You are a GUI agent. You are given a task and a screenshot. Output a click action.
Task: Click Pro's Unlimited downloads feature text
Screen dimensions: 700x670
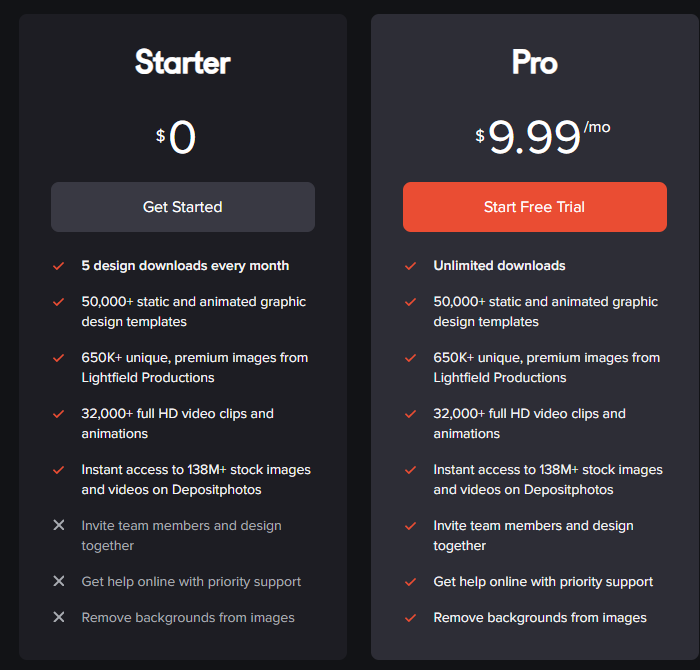(499, 266)
